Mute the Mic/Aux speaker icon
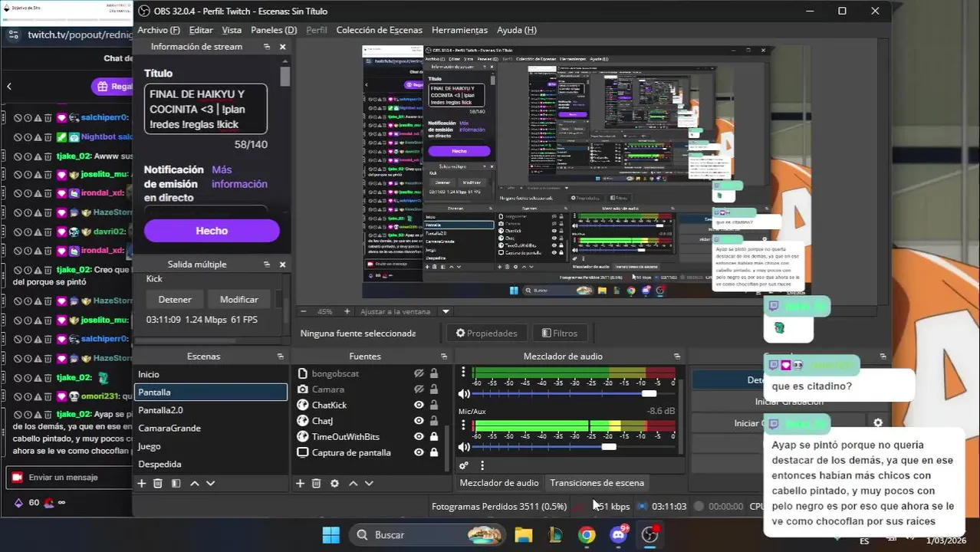 tap(464, 447)
